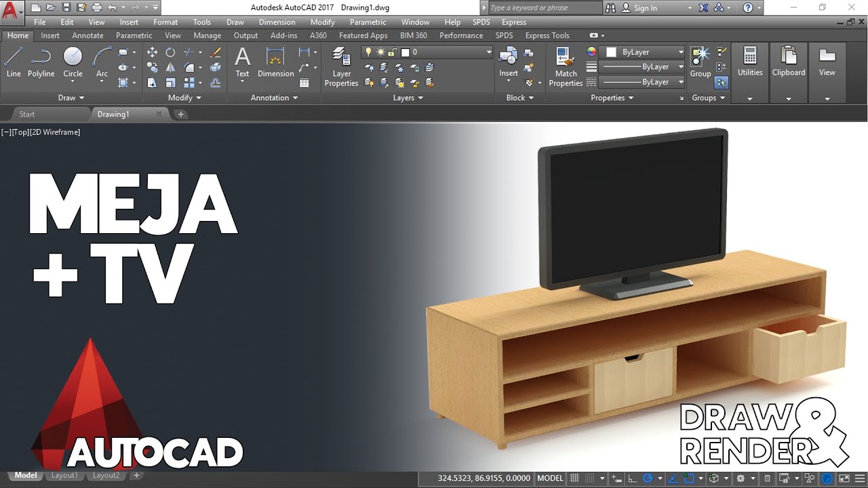Toggle grid display in status bar

tap(575, 478)
